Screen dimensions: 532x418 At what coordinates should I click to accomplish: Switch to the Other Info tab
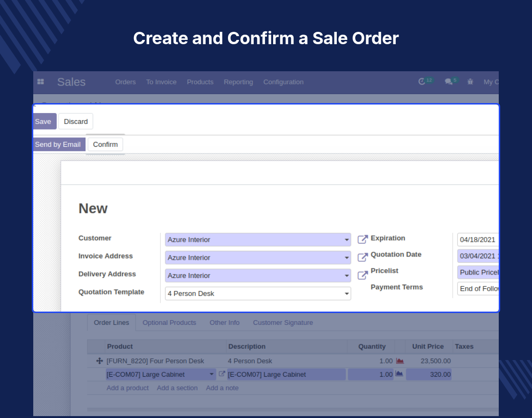[225, 323]
